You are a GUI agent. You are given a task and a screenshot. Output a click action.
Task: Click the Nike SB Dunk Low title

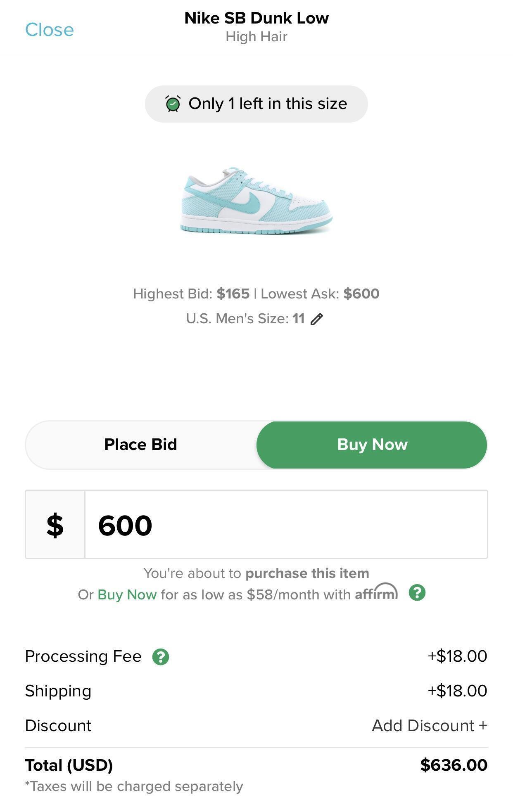click(x=256, y=18)
